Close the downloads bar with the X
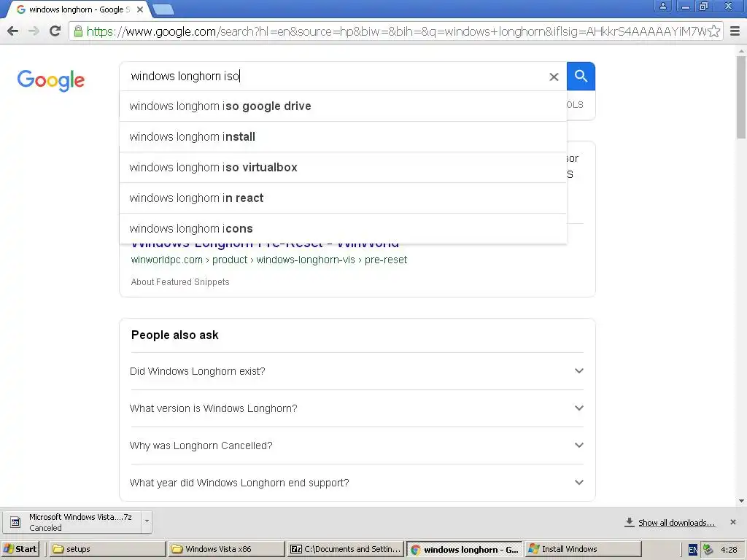Screen dimensions: 747x560 [x=732, y=522]
